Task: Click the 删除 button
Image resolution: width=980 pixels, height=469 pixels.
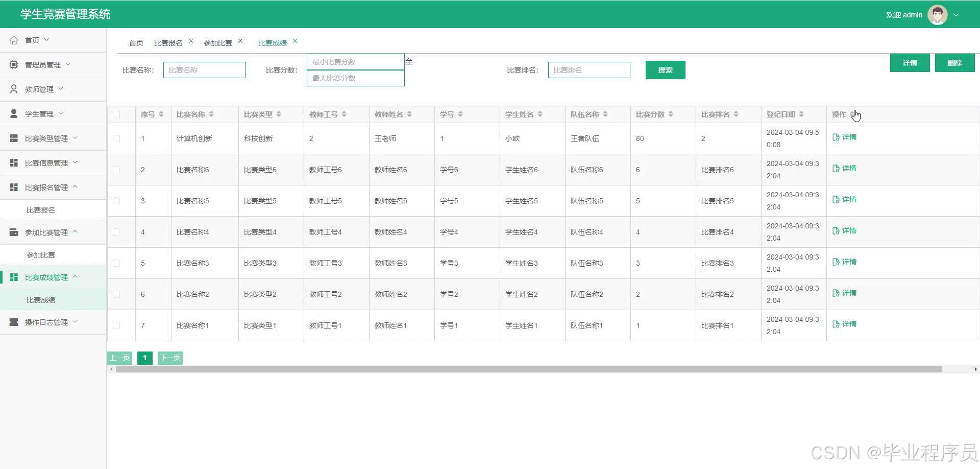Action: click(x=954, y=63)
